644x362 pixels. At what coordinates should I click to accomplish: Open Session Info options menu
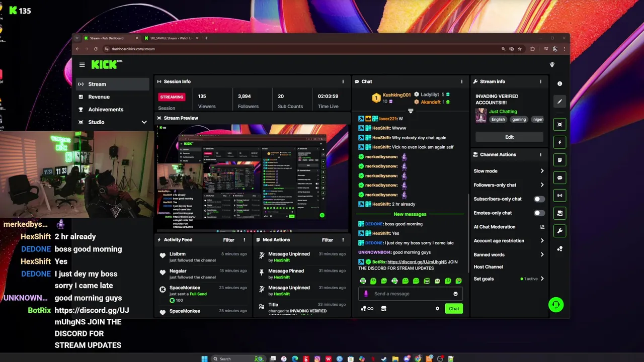343,81
